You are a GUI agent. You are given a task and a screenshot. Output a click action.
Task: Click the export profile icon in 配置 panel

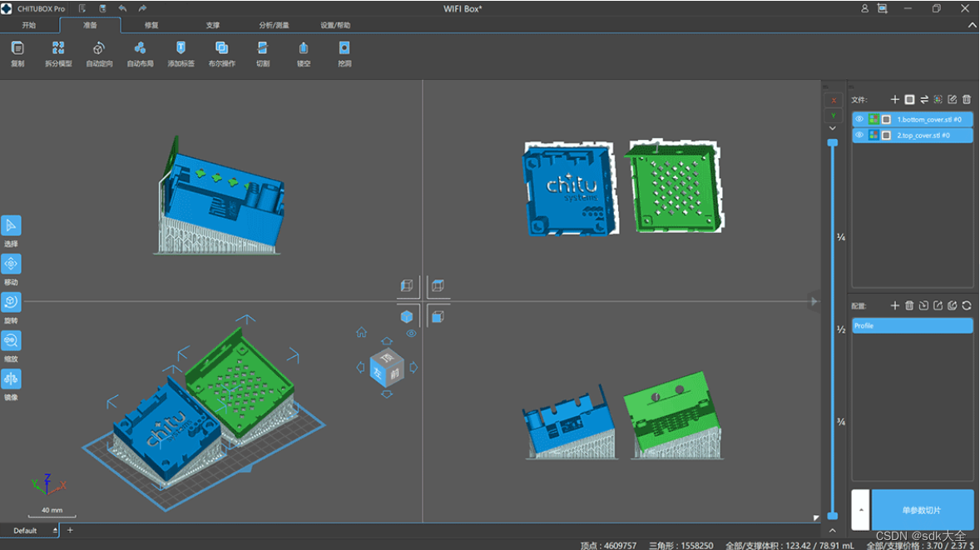point(938,305)
